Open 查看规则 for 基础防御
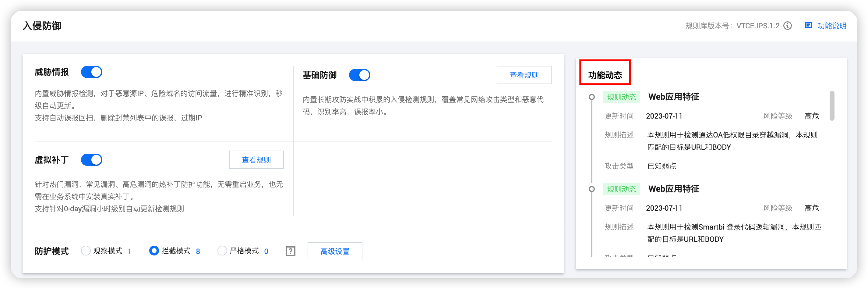Viewport: 868px width, 289px height. 524,75
